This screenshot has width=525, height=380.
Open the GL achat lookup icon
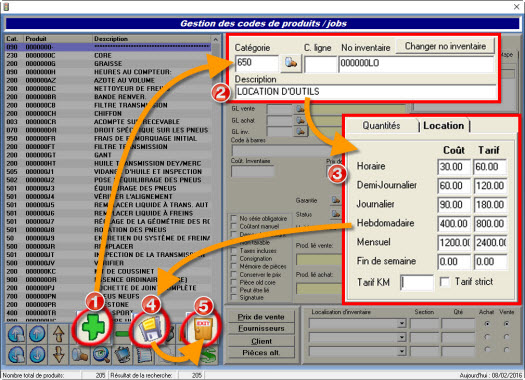(300, 120)
